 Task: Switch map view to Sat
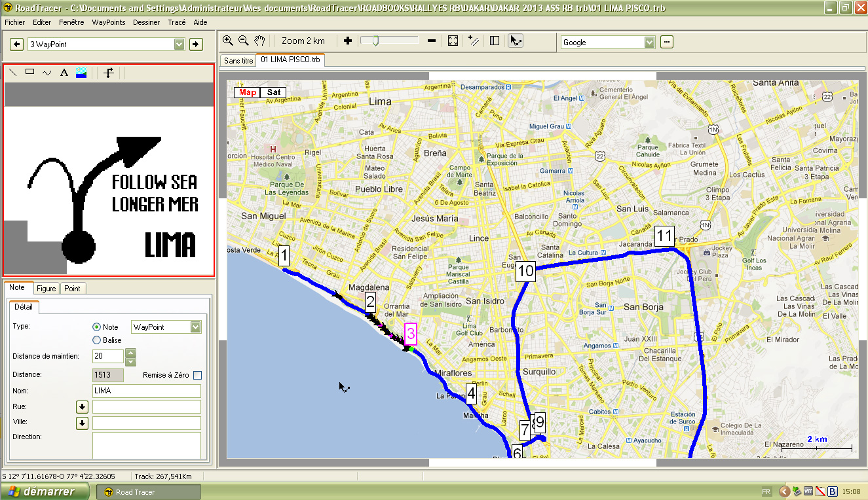274,92
